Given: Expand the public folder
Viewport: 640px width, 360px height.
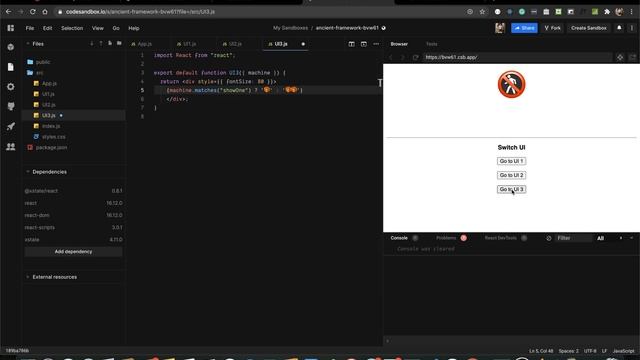Looking at the screenshot, I should click(38, 62).
